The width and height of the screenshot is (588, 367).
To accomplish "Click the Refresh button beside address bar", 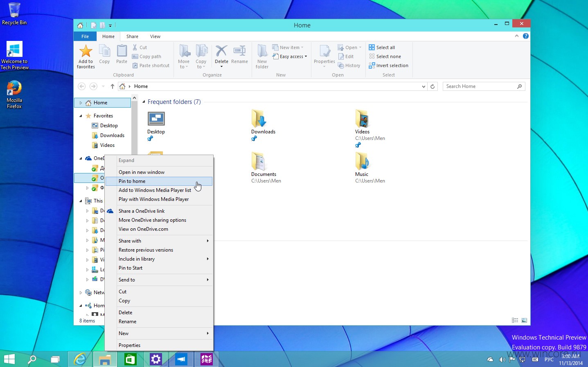I will click(433, 86).
